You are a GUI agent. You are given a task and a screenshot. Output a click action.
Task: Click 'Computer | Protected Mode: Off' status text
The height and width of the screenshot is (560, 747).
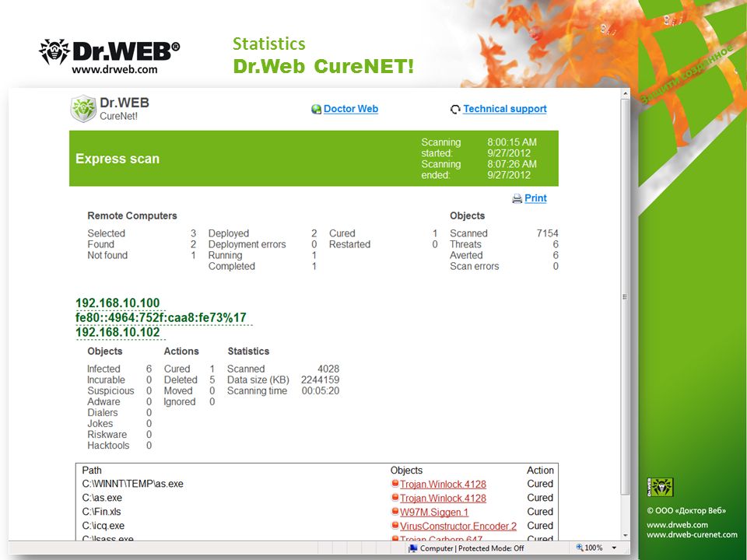point(472,548)
